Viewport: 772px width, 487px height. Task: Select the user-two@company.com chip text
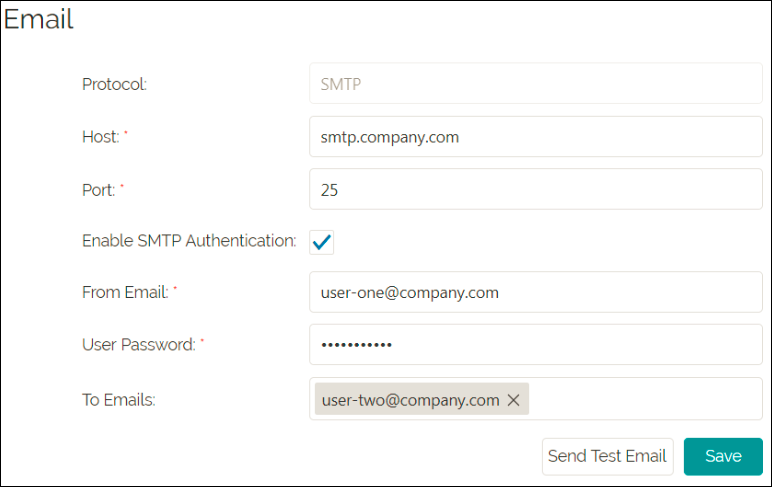click(x=409, y=400)
